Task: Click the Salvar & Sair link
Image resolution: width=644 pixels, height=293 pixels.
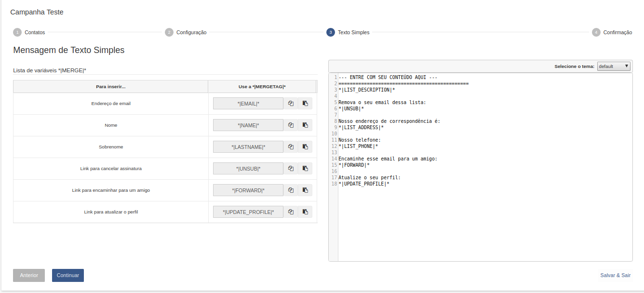Action: (x=615, y=275)
